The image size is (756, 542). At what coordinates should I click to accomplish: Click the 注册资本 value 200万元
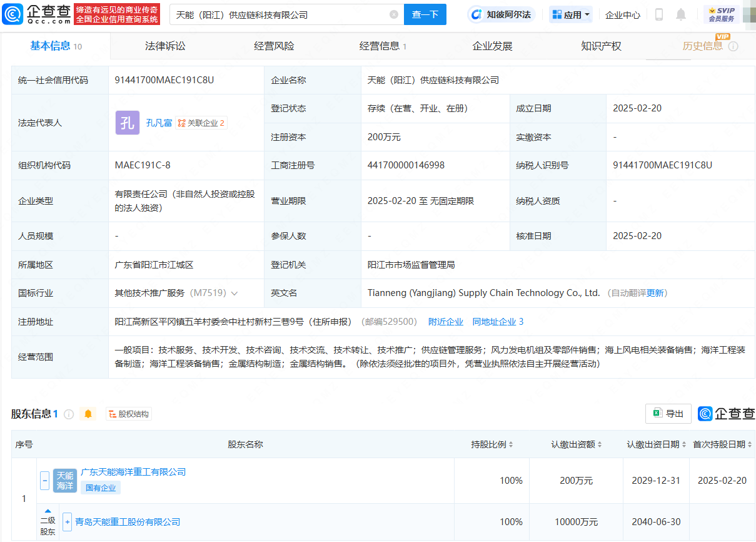384,136
